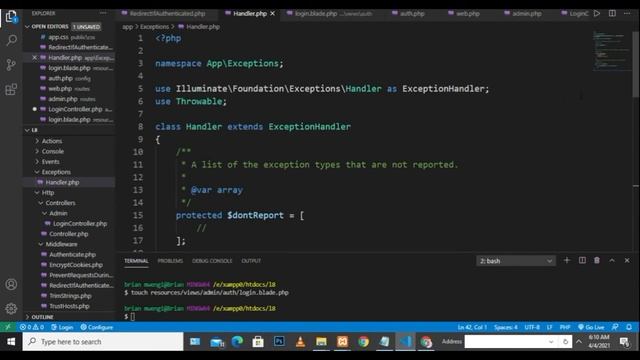640x360 pixels.
Task: Maximize the terminal panel with up chevron
Action: point(612,260)
